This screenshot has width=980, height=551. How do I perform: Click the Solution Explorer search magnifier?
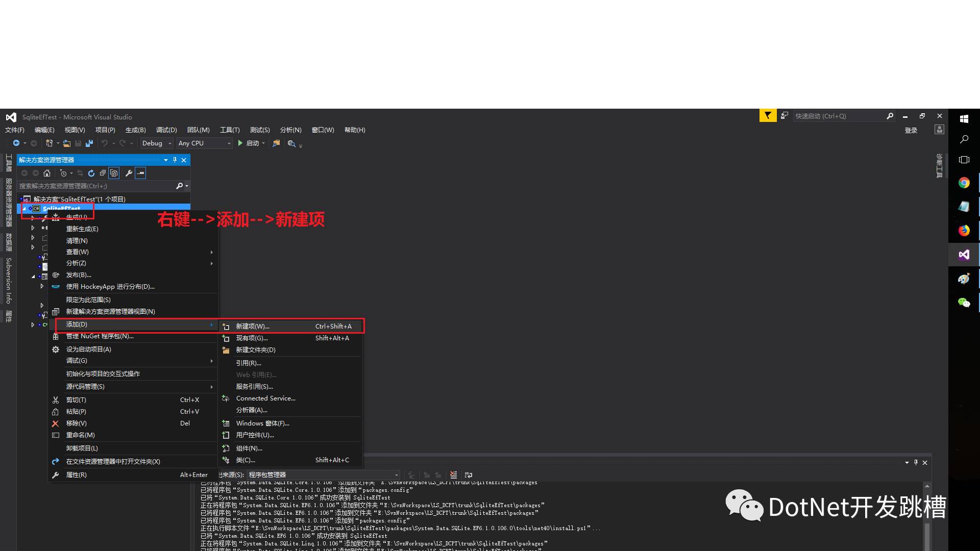click(179, 186)
